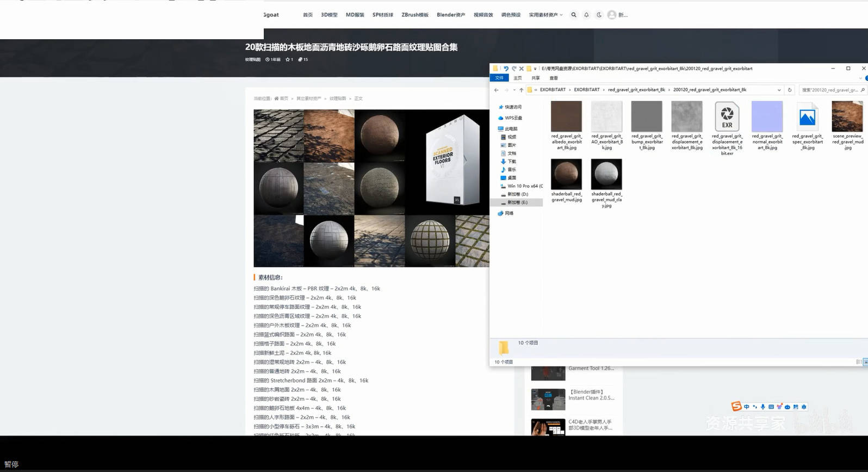Select the normal map purple thumbnail

767,117
